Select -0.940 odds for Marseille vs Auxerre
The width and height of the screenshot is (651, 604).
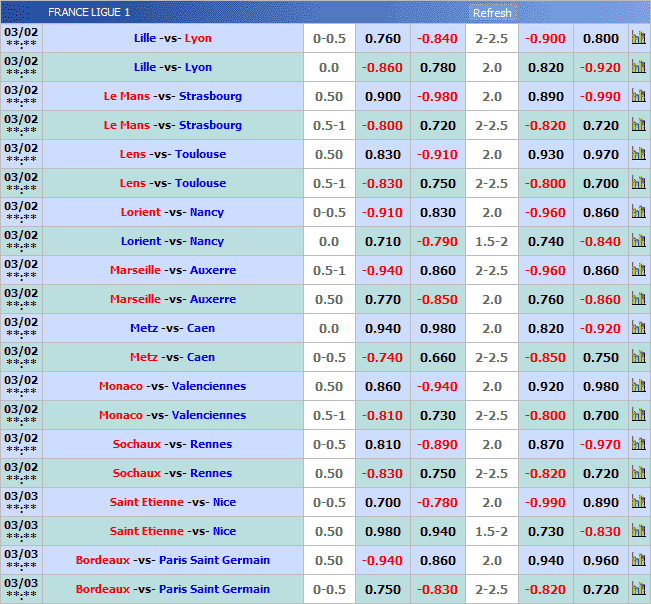[x=382, y=271]
